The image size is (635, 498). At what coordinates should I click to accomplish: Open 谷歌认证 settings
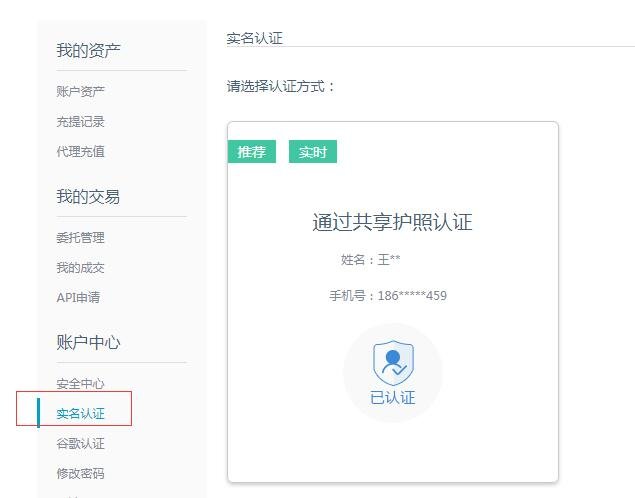(x=81, y=444)
